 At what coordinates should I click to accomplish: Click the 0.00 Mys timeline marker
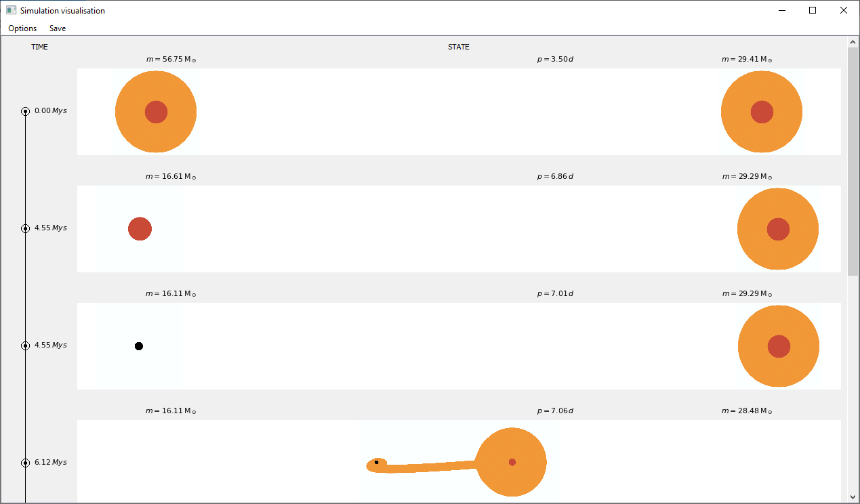click(25, 111)
